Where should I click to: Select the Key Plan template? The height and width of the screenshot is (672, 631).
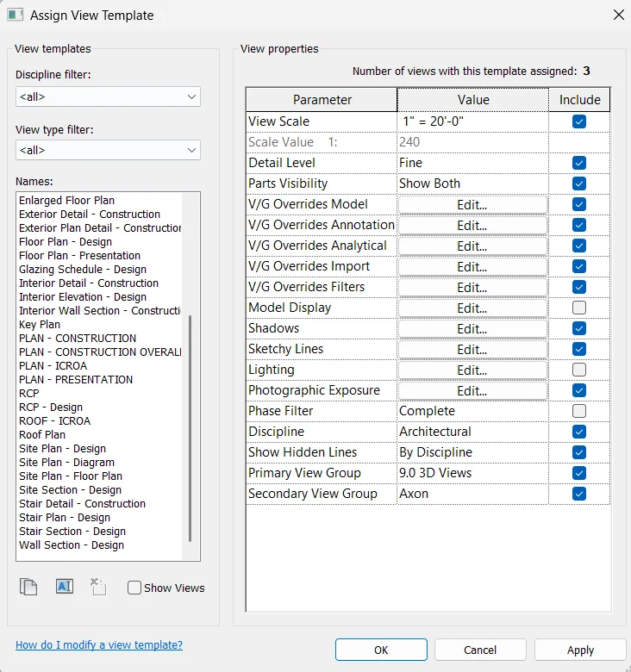[x=40, y=325]
